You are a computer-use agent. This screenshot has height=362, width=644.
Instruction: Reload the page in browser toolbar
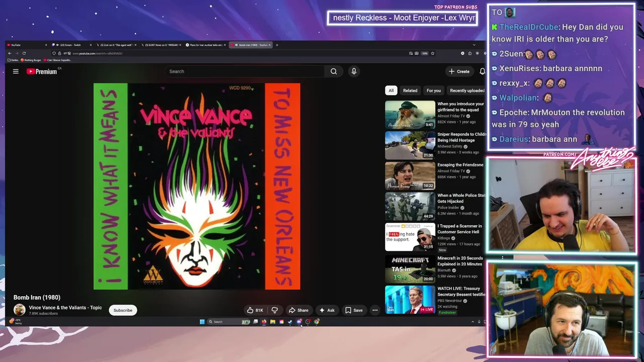24,53
